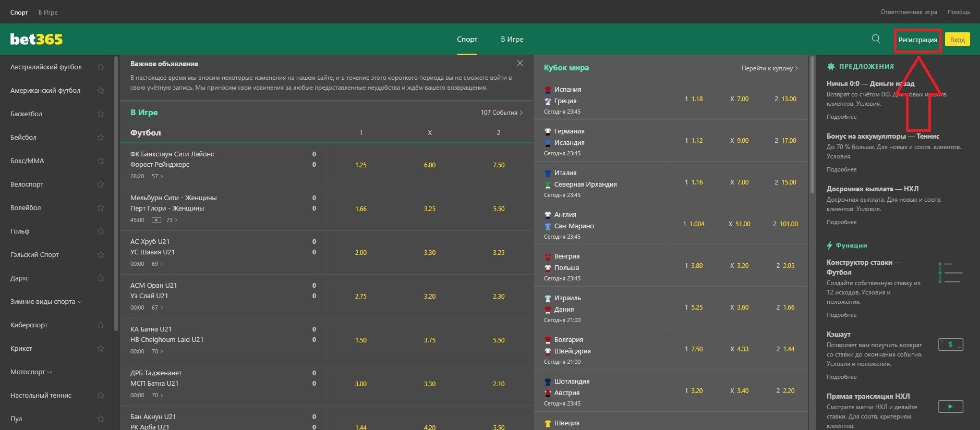Click the Регистрация button

[917, 40]
